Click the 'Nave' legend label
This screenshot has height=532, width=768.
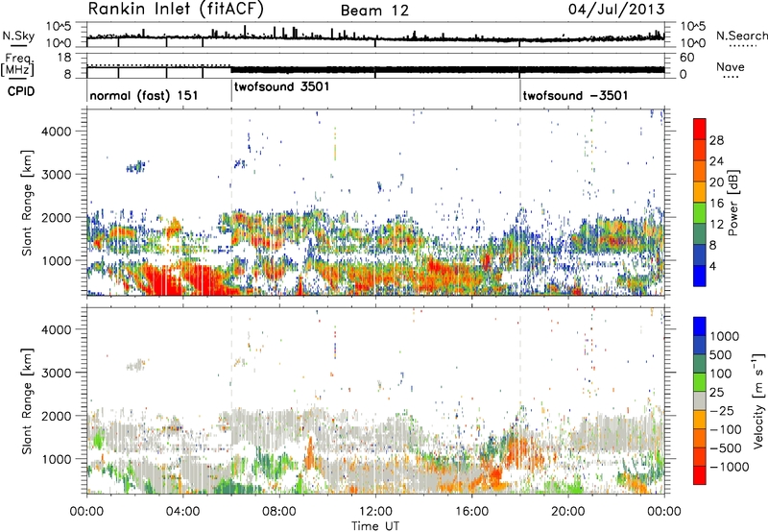731,66
